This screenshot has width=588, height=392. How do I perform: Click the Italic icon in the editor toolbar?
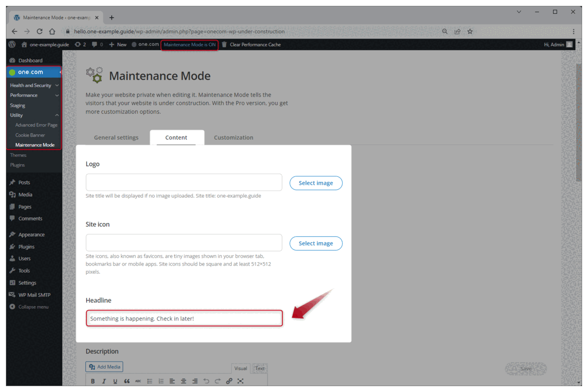(x=104, y=381)
